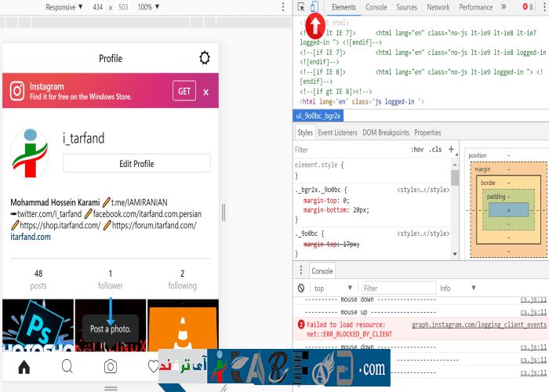Screen dimensions: 549x392
Task: Clear the console with the block icon
Action: [x=302, y=289]
